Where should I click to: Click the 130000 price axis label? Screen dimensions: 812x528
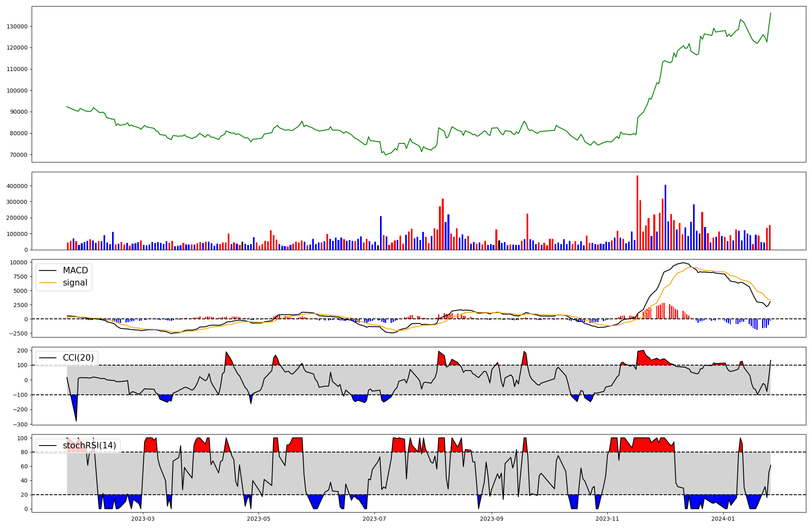click(x=17, y=26)
